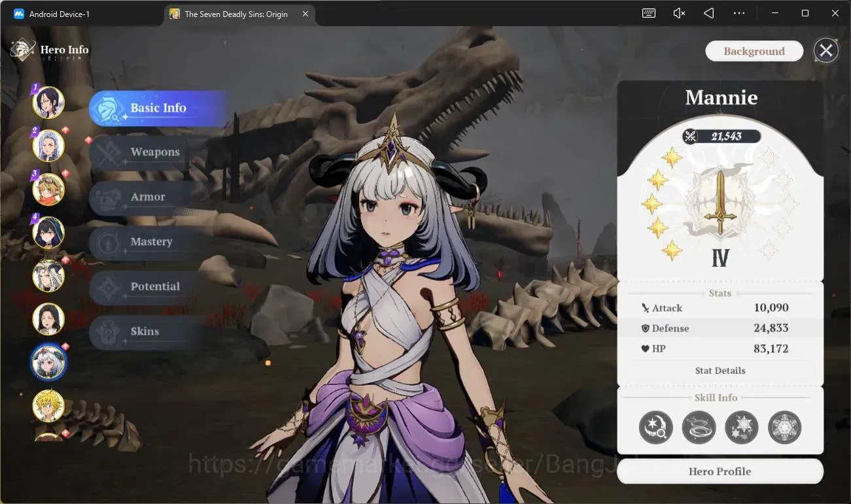
Task: Click the Hero Info logo icon
Action: (23, 50)
